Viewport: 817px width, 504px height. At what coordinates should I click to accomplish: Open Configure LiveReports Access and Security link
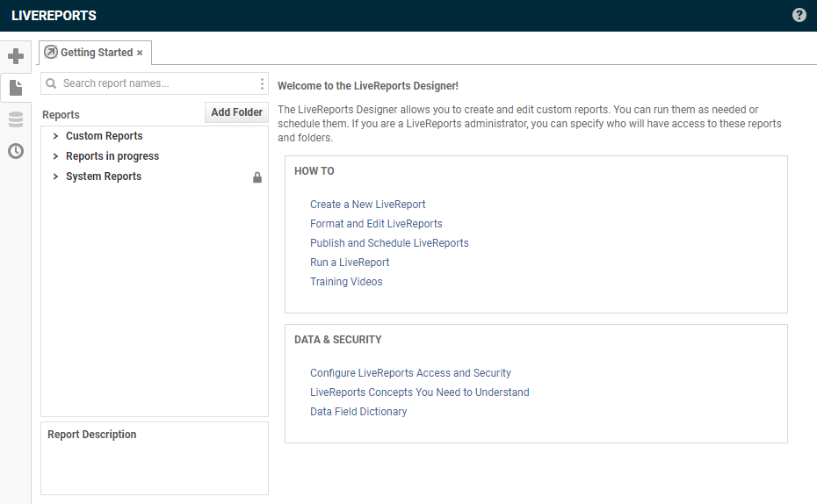point(410,373)
